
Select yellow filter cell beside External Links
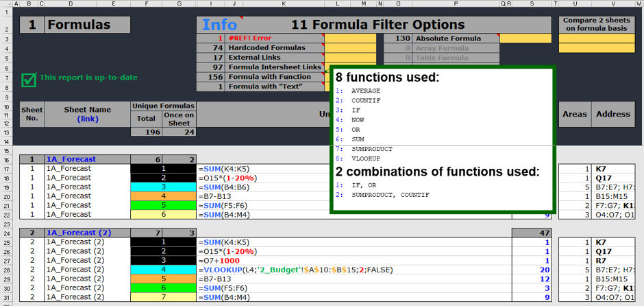[x=350, y=58]
